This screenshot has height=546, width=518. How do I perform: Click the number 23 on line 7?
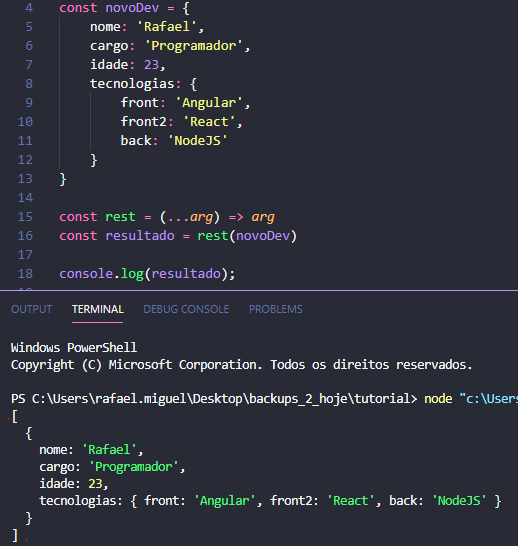tap(151, 65)
